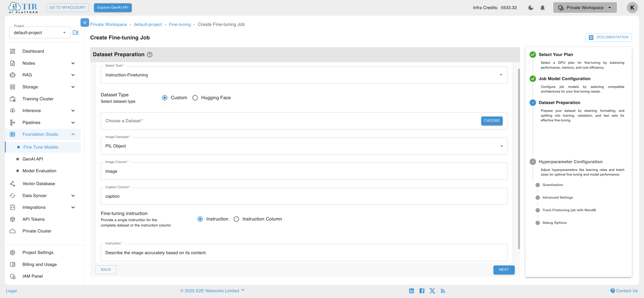Click the Billing and Usage wallet icon

click(12, 265)
